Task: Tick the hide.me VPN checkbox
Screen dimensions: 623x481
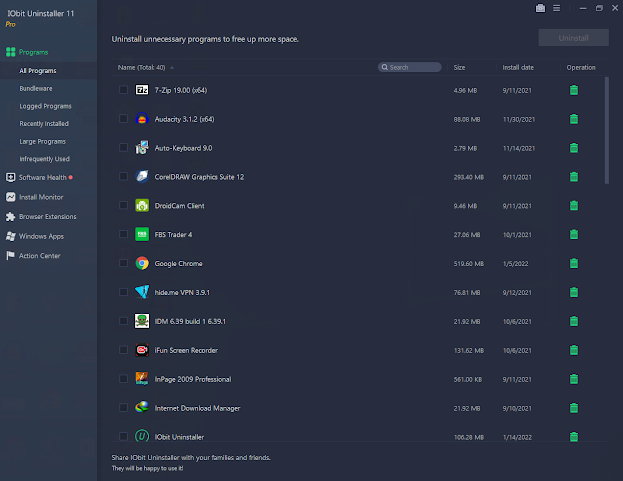Action: (x=124, y=292)
